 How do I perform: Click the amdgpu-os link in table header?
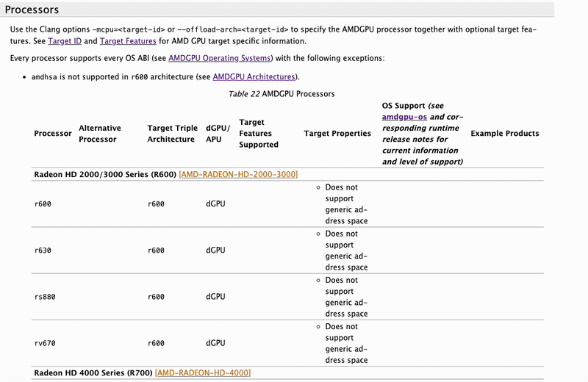pyautogui.click(x=404, y=117)
